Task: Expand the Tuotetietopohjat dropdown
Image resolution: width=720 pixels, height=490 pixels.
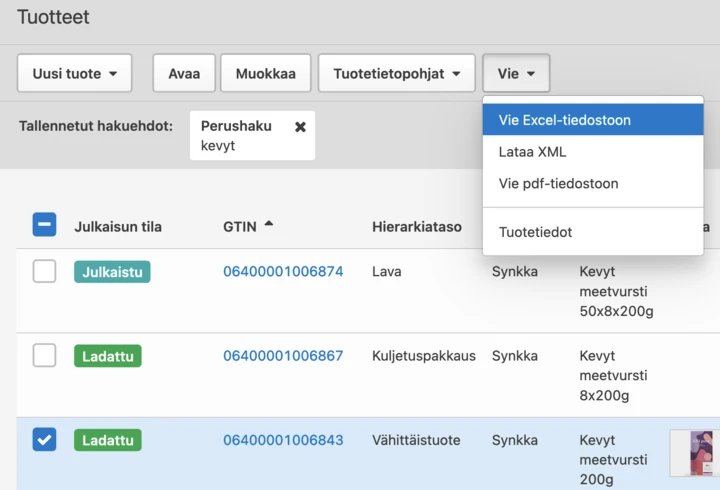Action: [396, 74]
